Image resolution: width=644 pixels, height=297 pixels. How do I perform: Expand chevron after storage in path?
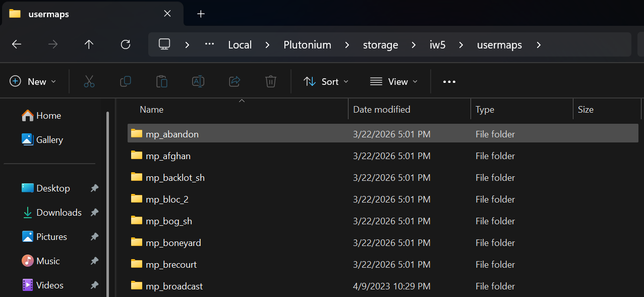[x=414, y=45]
